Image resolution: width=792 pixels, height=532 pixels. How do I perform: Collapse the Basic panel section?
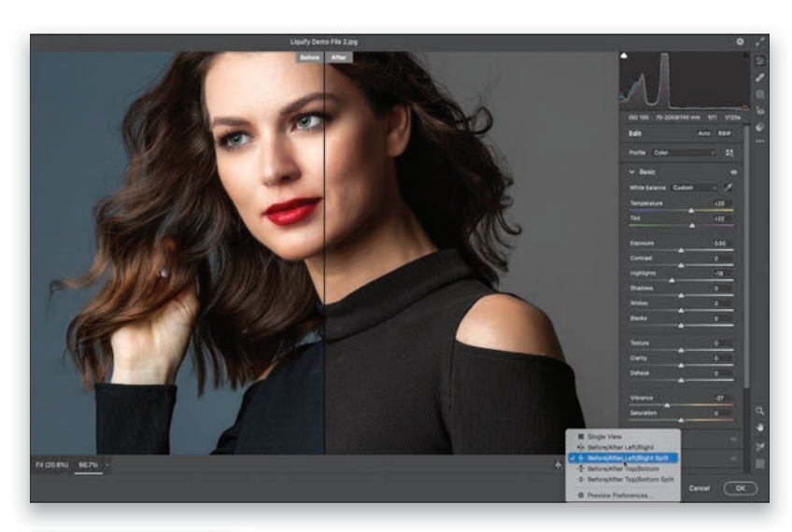point(632,173)
